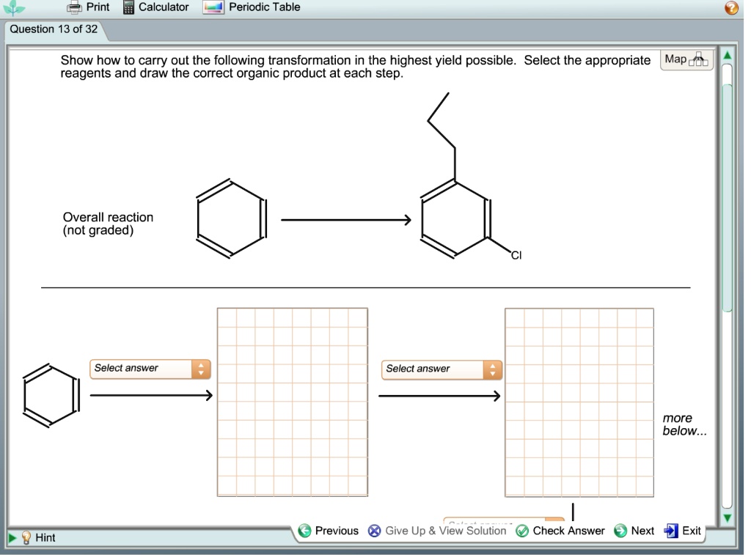The width and height of the screenshot is (751, 560).
Task: Click the Exit door icon
Action: click(673, 531)
